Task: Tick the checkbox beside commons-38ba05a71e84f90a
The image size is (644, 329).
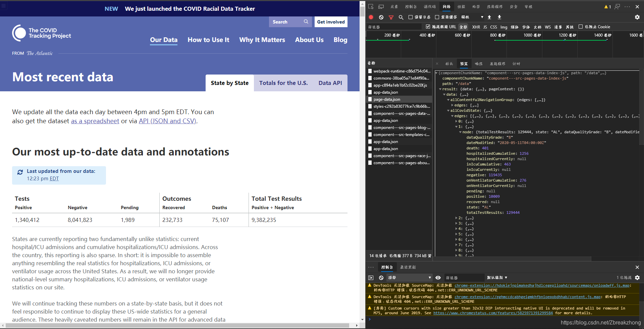Action: 370,78
